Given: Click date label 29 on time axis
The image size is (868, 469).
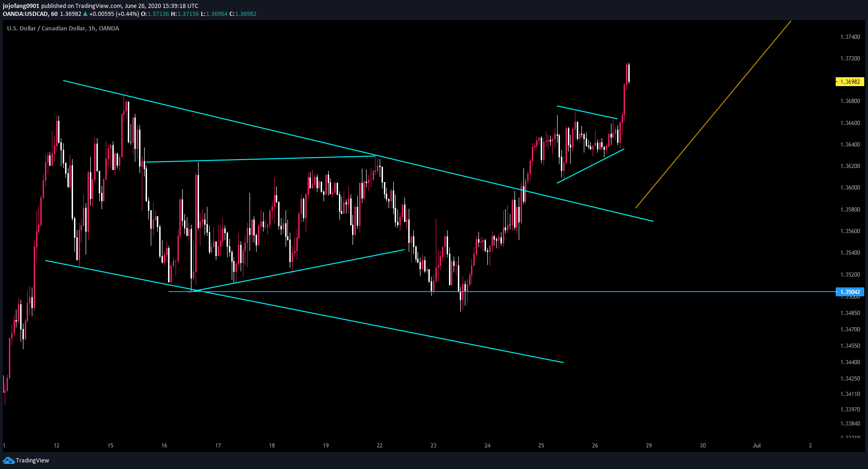Looking at the screenshot, I should coord(649,446).
